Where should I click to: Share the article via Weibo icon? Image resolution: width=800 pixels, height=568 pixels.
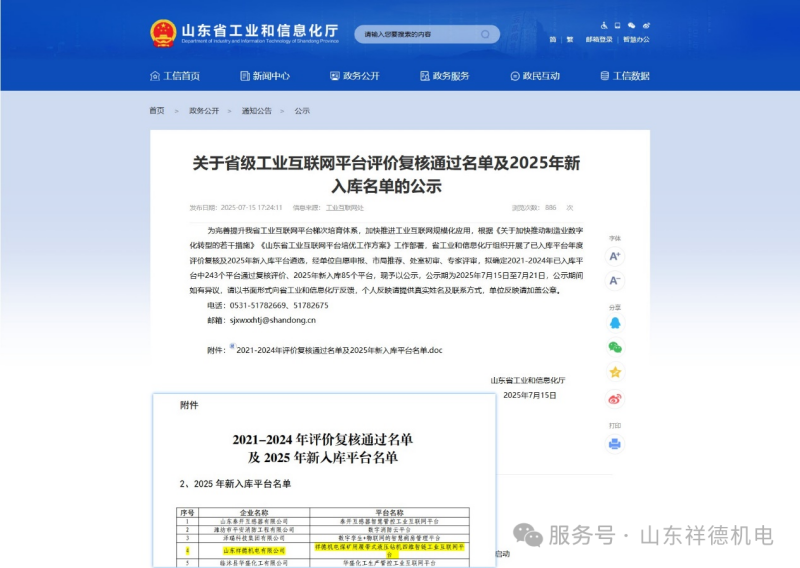(615, 399)
